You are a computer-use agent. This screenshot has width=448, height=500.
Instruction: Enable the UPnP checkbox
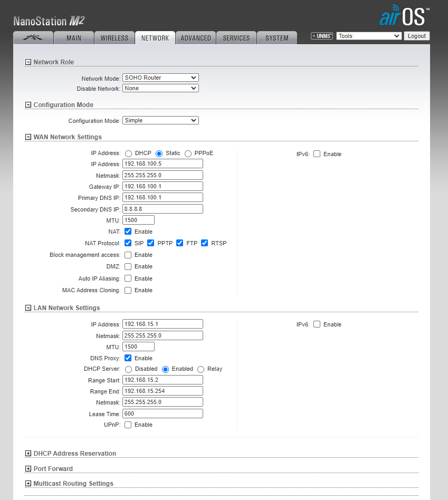tap(128, 425)
